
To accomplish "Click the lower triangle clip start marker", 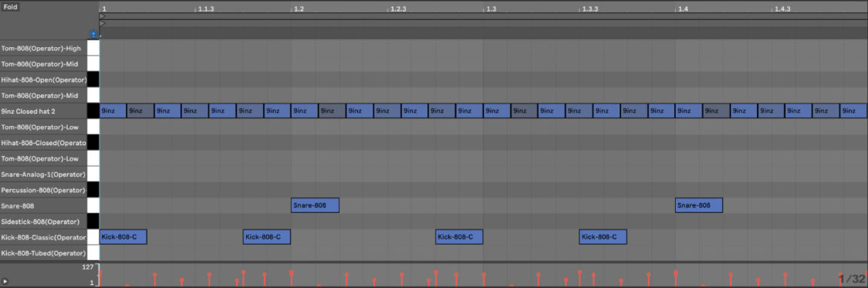I will 103,23.
